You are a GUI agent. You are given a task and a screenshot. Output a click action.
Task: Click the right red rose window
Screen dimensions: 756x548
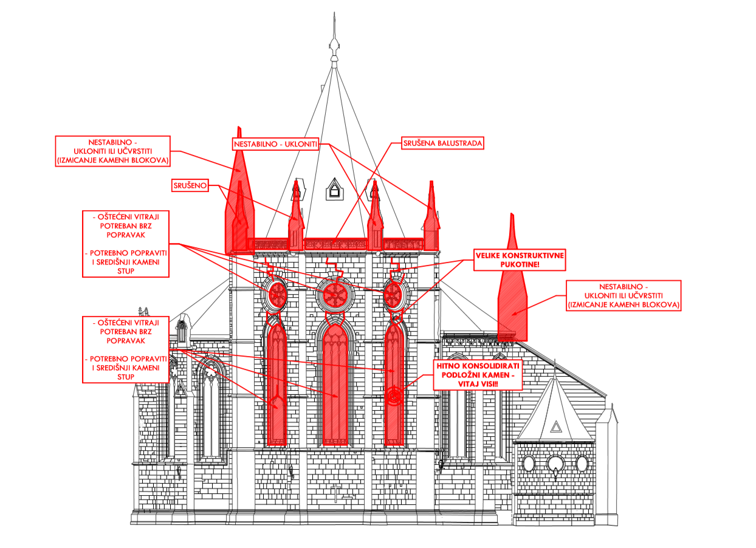click(x=393, y=295)
